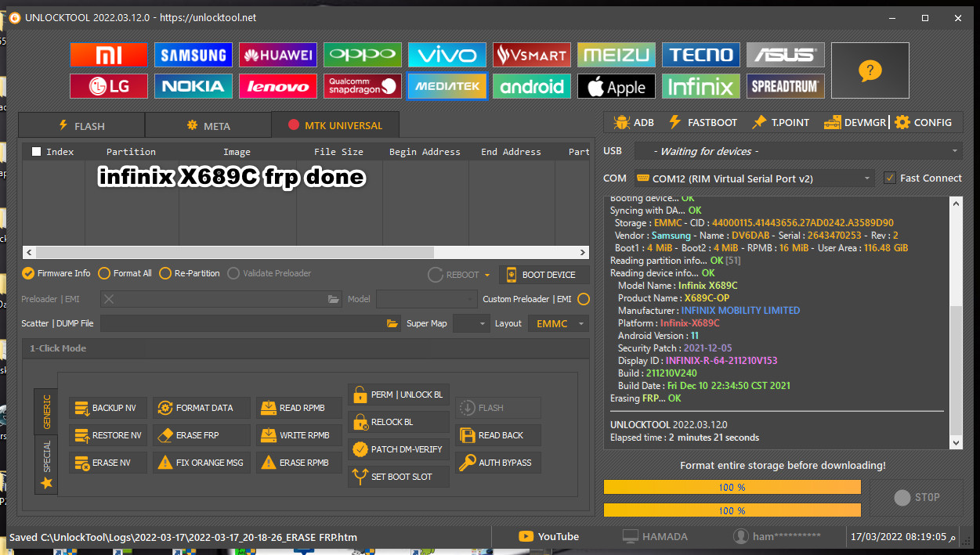The width and height of the screenshot is (980, 555).
Task: Open the GENERIC vertical tab
Action: 46,410
